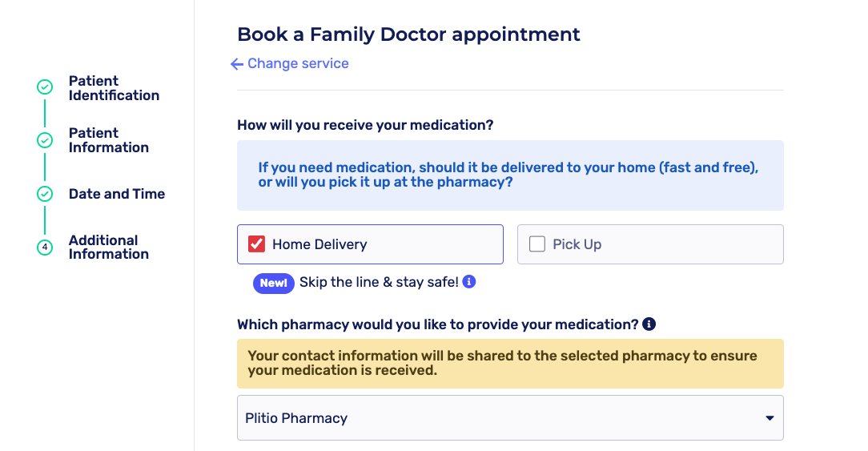This screenshot has height=451, width=868.
Task: Click the blue New! badge
Action: pos(274,283)
